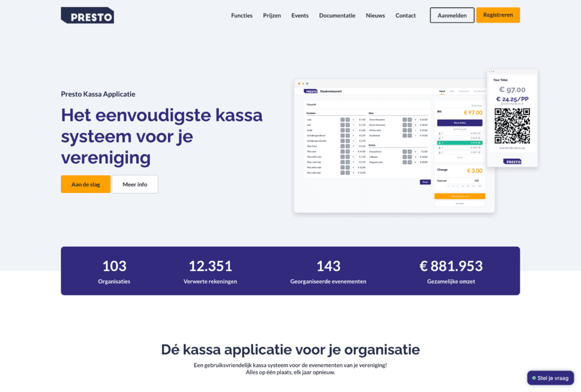Click the dark blue button under the € 97.00 bill total
This screenshot has height=392, width=581.
460,123
